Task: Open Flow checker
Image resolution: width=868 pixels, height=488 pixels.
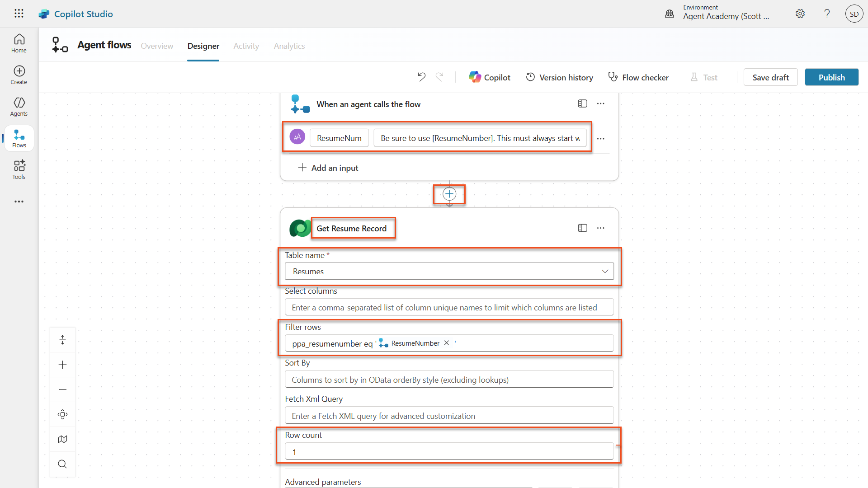Action: pyautogui.click(x=638, y=77)
